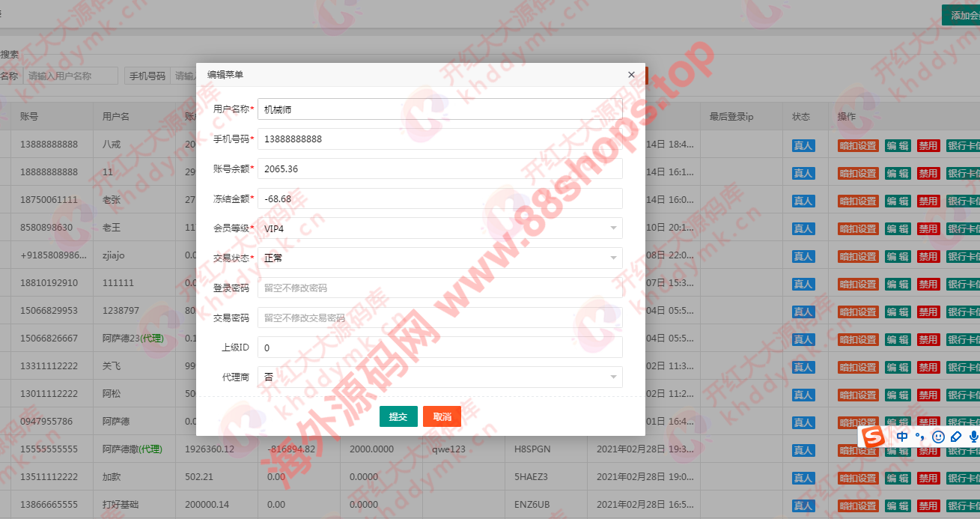Toggle Chinese/English mode in IME bar
The height and width of the screenshot is (519, 980).
(x=903, y=437)
